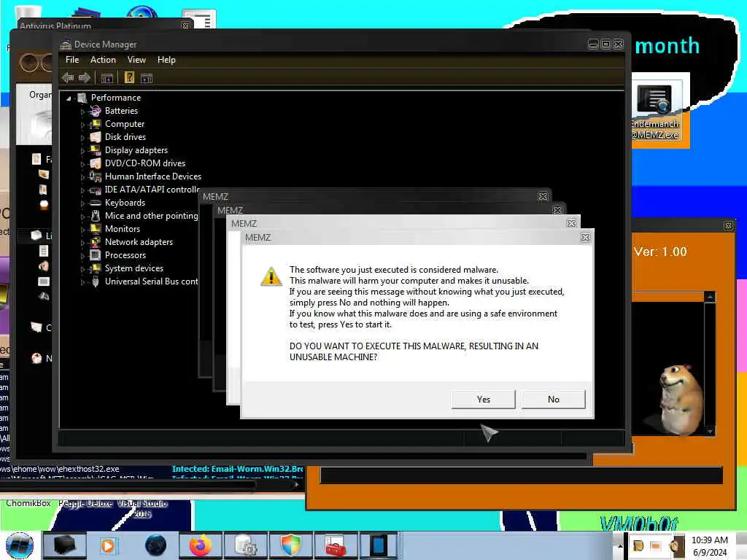Expand the Network adapters node
The width and height of the screenshot is (747, 560).
click(x=82, y=244)
